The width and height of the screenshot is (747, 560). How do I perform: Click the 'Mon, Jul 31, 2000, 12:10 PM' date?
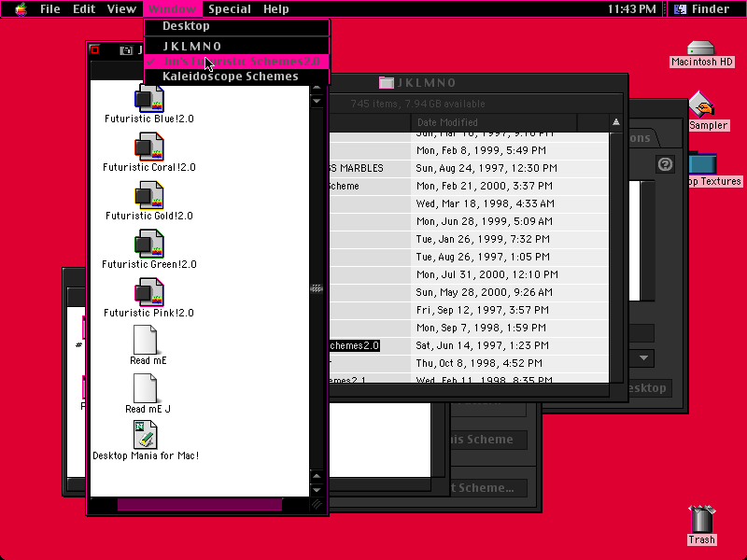486,274
